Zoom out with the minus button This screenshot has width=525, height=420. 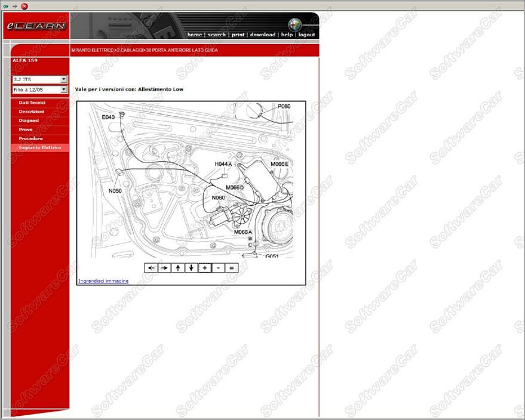coord(219,268)
